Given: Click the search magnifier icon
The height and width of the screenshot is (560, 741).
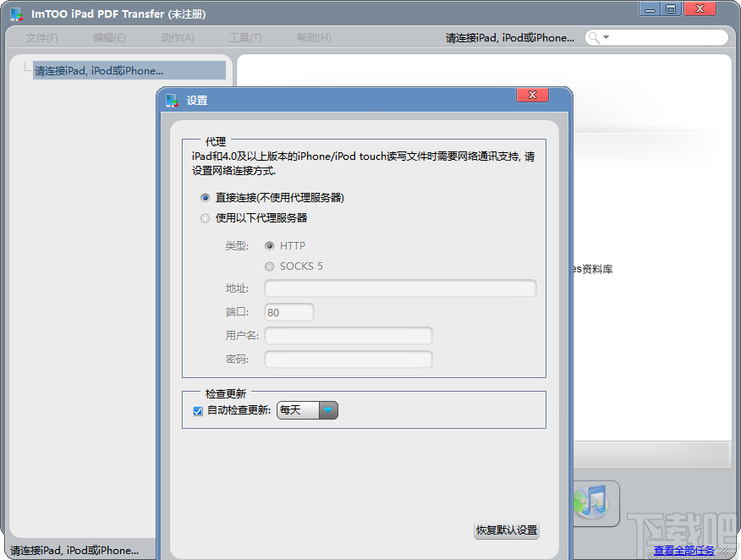Looking at the screenshot, I should [x=596, y=37].
